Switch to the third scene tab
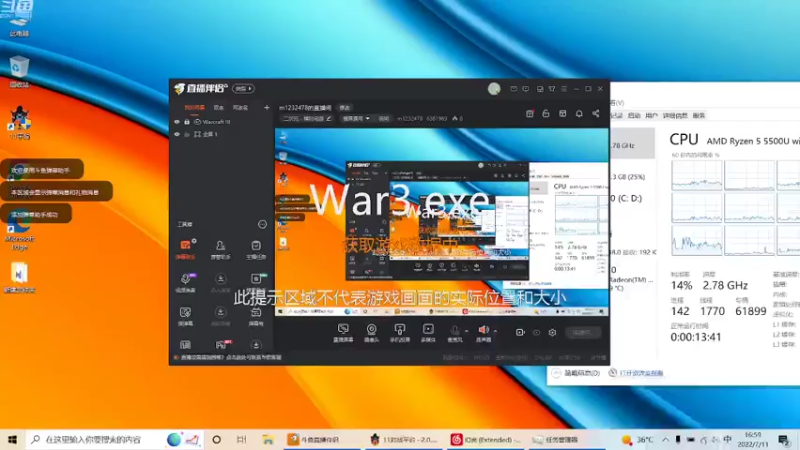The width and height of the screenshot is (800, 450). click(x=240, y=108)
